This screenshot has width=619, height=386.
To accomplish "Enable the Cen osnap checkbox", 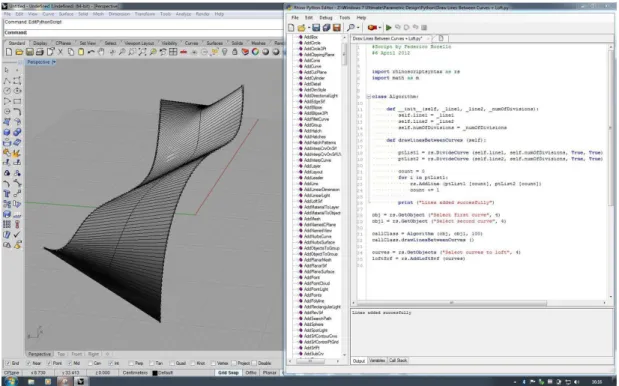I will point(90,363).
